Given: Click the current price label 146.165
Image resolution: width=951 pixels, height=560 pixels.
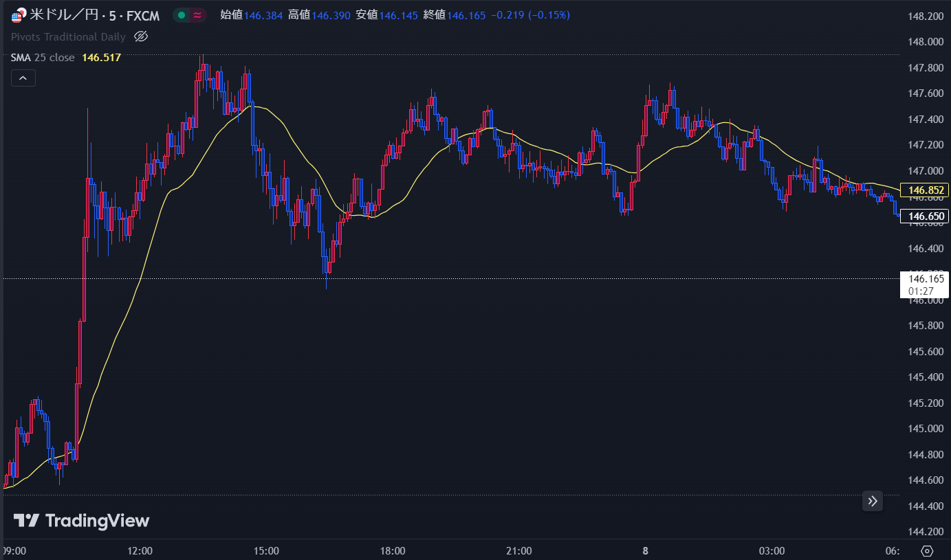Looking at the screenshot, I should click(924, 279).
